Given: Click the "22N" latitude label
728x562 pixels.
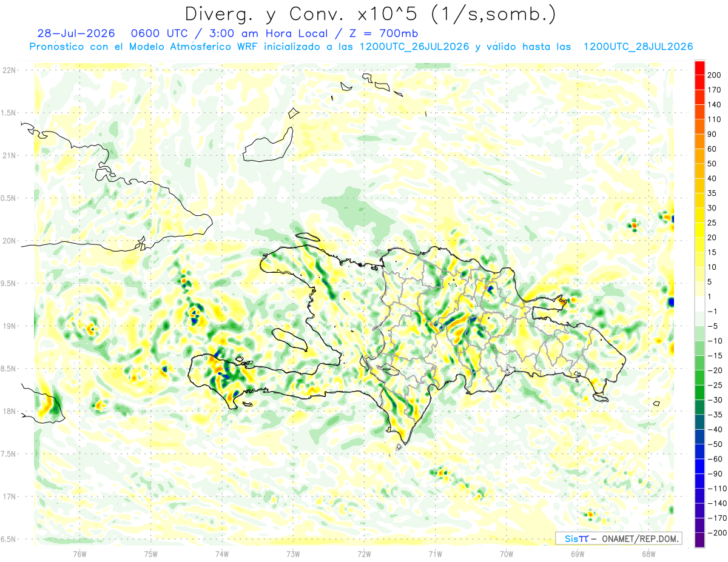Looking at the screenshot, I should click(9, 70).
